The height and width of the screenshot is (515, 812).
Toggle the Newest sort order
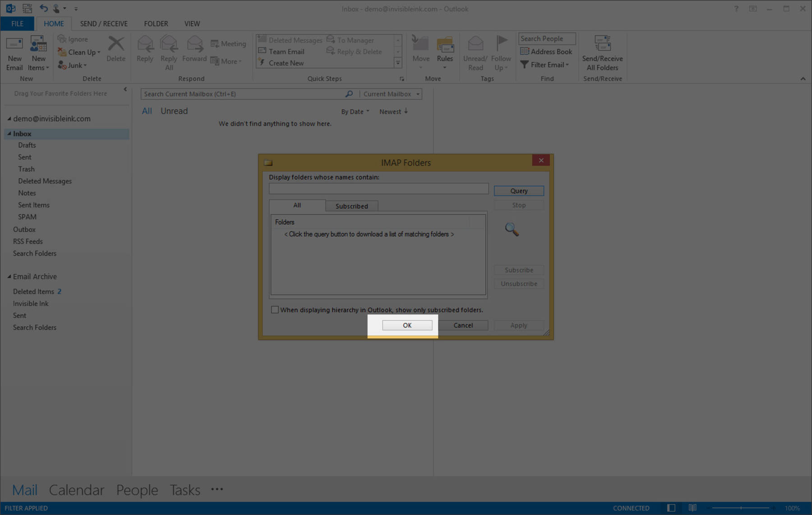click(393, 111)
